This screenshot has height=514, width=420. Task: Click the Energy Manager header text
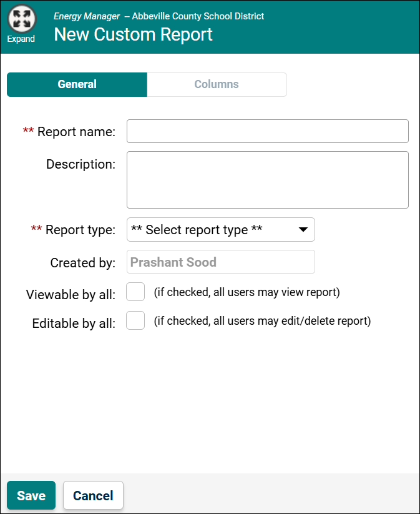point(87,16)
